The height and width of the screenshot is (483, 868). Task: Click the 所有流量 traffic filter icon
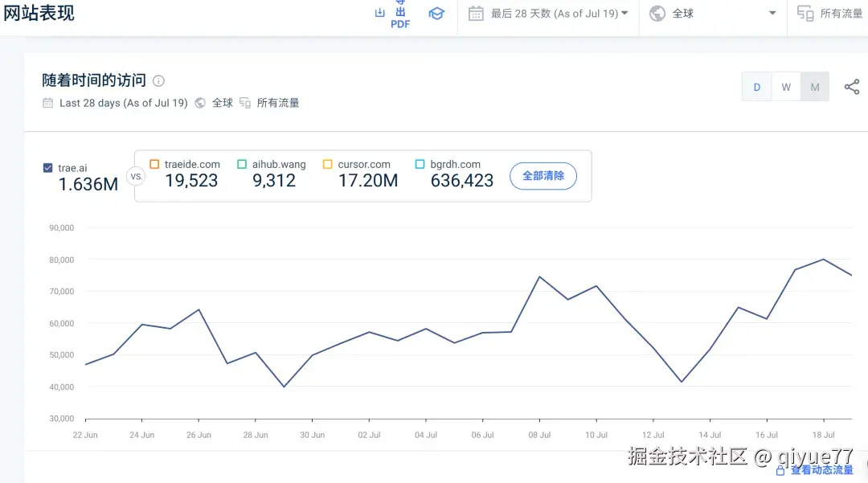point(805,14)
